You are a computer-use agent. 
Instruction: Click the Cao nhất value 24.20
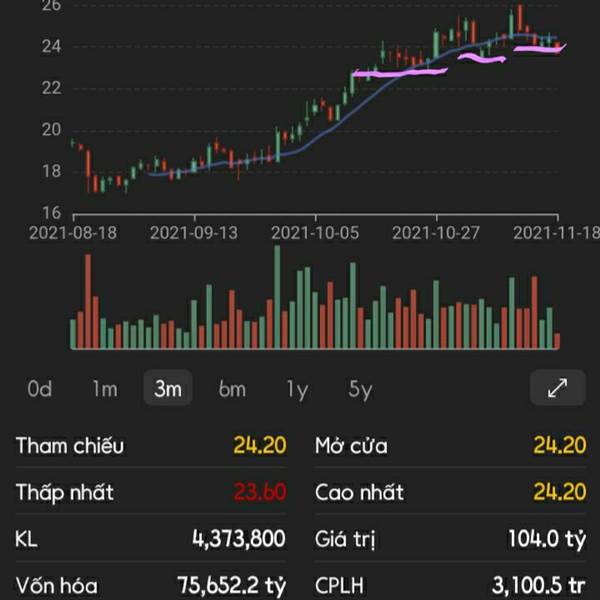[559, 492]
